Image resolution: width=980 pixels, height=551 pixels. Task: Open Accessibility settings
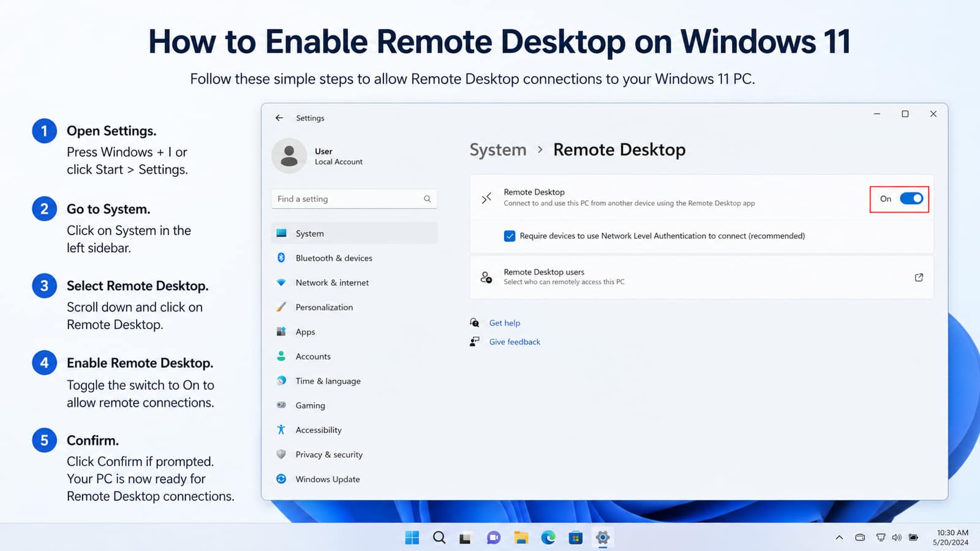tap(354, 429)
